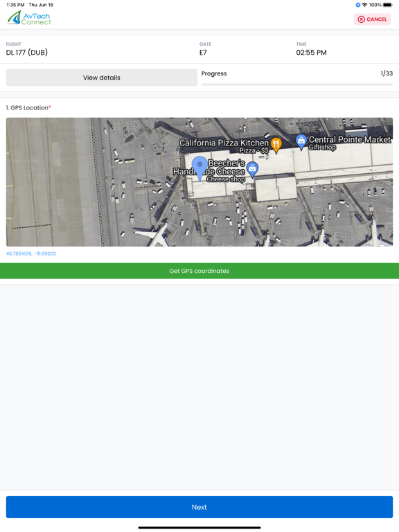The width and height of the screenshot is (399, 532).
Task: Click the time value 02:55 PM
Action: pyautogui.click(x=311, y=53)
